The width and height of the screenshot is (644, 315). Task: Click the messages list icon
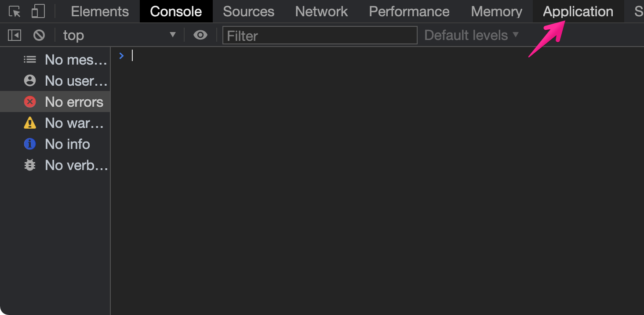(30, 59)
